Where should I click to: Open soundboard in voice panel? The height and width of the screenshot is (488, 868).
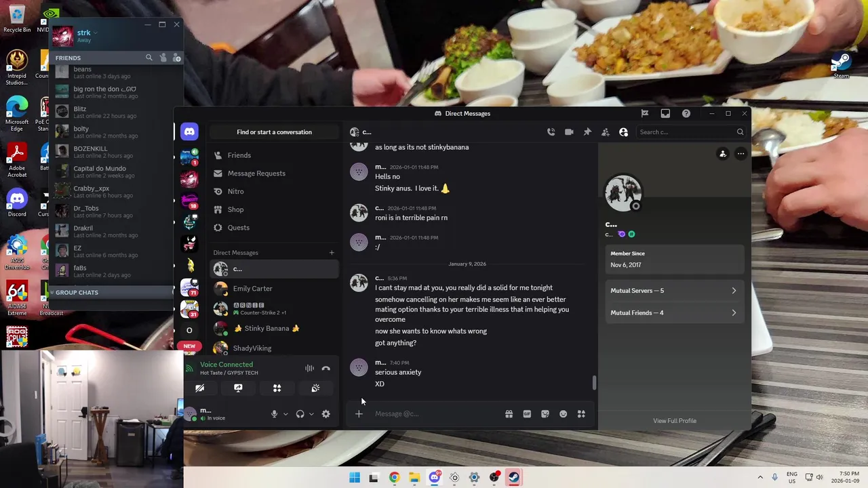315,388
